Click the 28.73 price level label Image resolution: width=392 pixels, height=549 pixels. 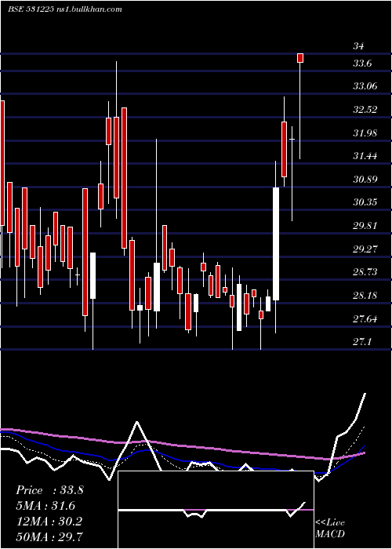coord(365,272)
